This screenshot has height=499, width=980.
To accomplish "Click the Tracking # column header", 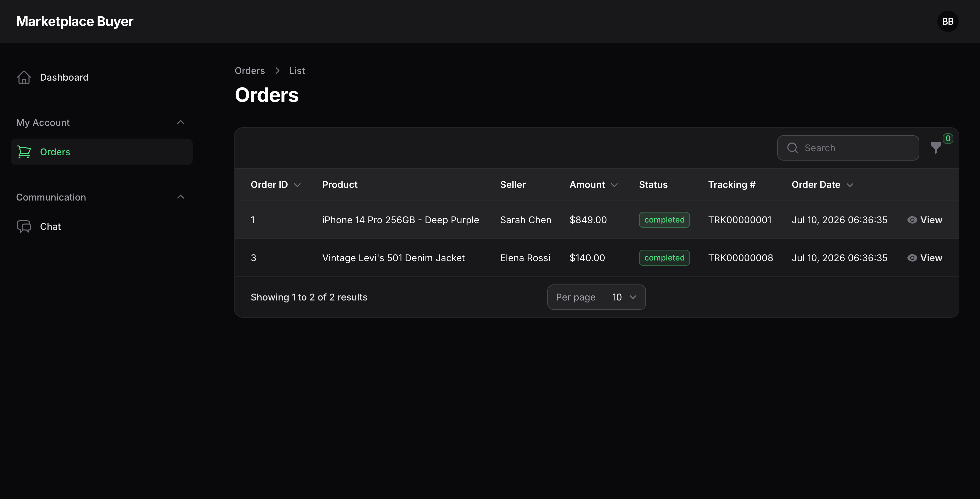I will [732, 185].
